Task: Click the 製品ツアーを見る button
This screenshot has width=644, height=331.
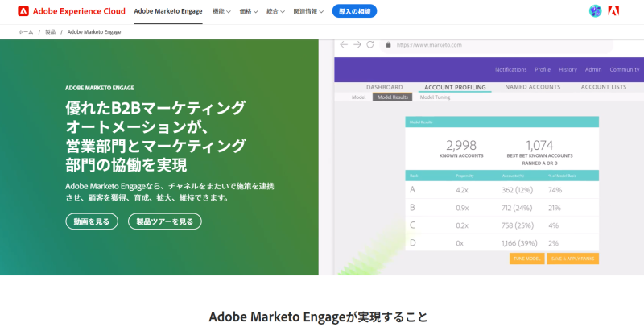Action: pos(165,221)
